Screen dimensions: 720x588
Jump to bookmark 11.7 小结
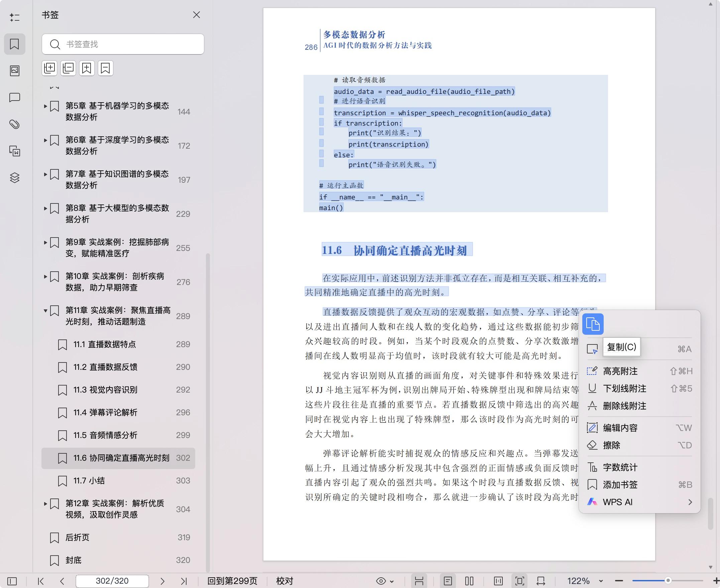118,481
